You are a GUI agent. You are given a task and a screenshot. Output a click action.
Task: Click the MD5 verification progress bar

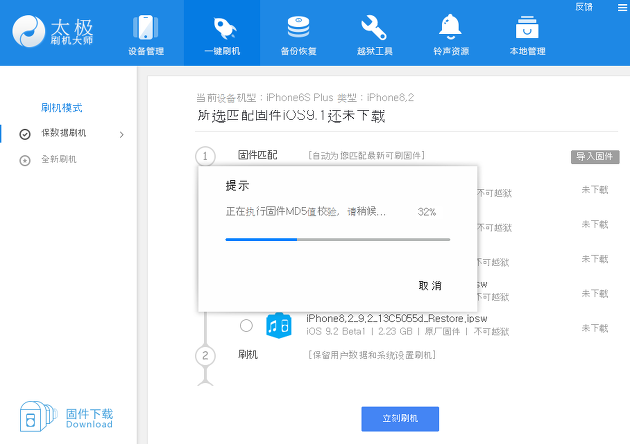click(338, 239)
